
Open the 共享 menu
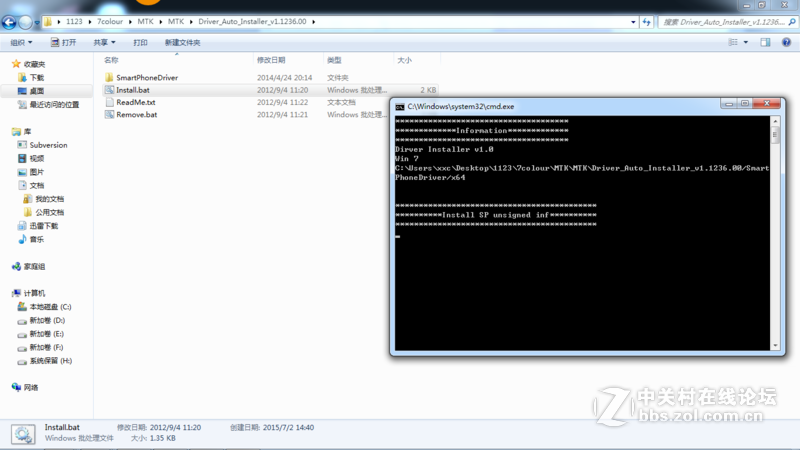[x=104, y=42]
